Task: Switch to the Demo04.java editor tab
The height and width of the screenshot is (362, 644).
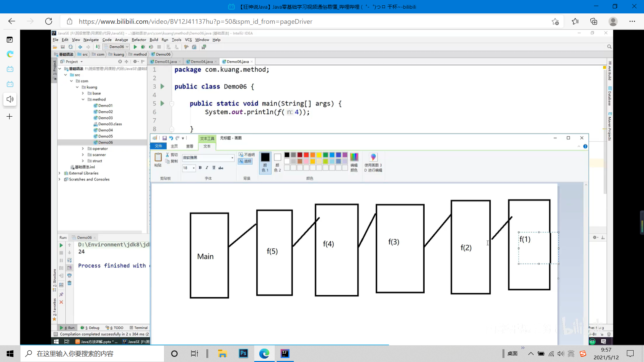Action: tap(202, 62)
